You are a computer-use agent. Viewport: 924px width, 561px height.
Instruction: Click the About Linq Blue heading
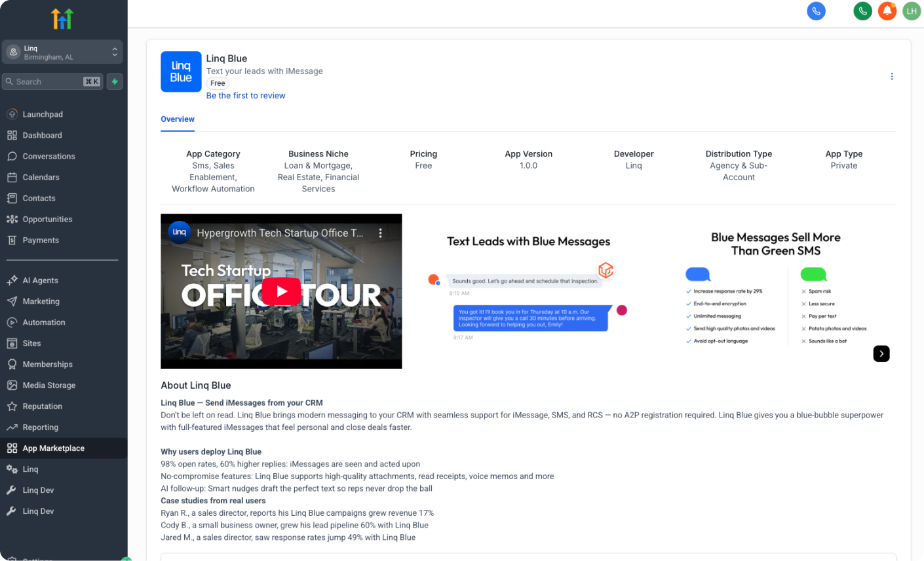(196, 385)
